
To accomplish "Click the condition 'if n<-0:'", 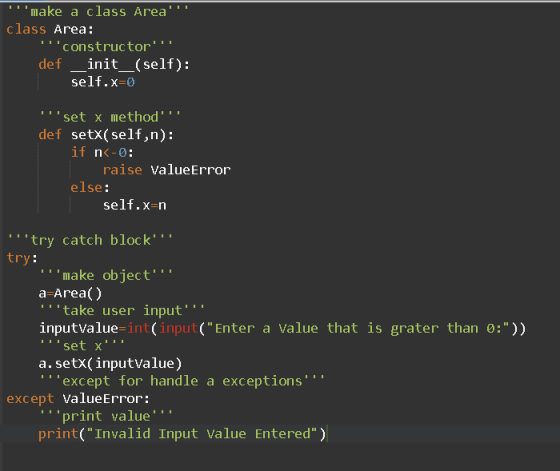I will coord(102,152).
